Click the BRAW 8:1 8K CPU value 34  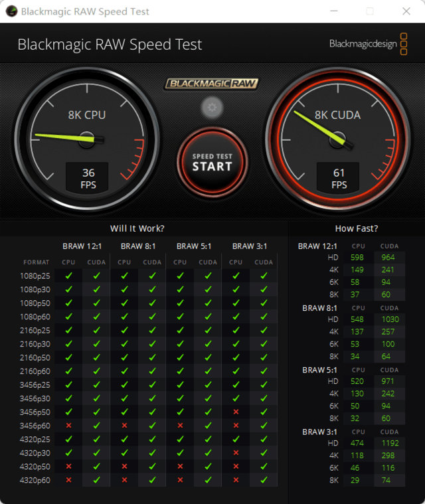[x=355, y=357]
